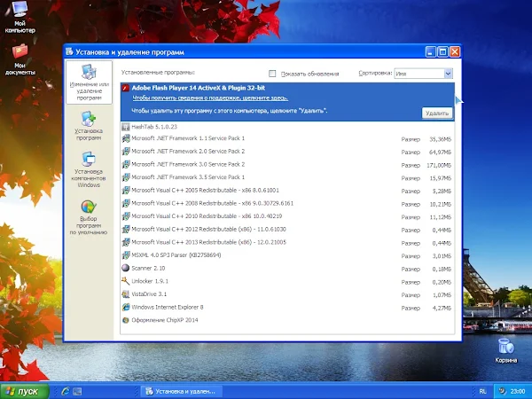532x399 pixels.
Task: Click the HashTab 5.1.0.23 icon
Action: (126, 127)
